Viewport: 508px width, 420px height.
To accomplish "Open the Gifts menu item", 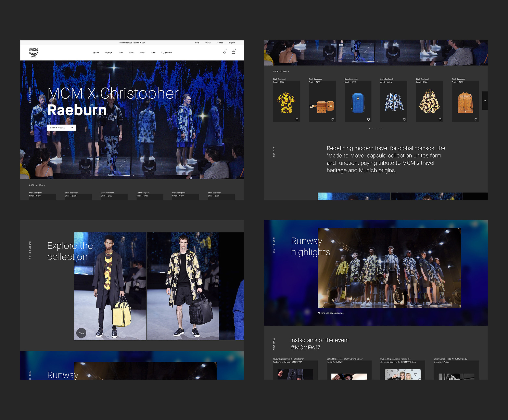I will 131,53.
